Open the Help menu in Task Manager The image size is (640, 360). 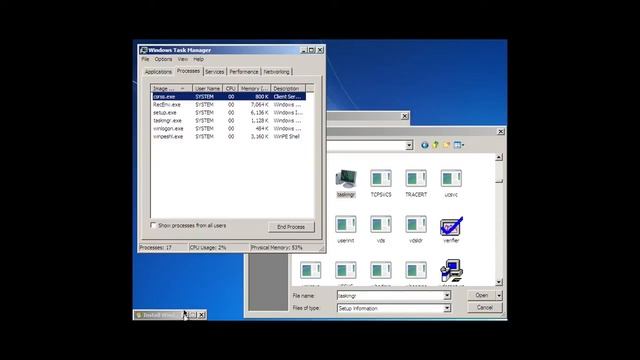(x=198, y=59)
